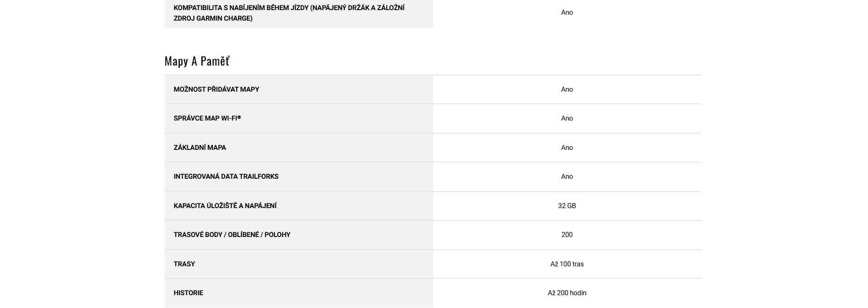The width and height of the screenshot is (868, 308).
Task: Select the "Až 200 hodin" history value
Action: (567, 293)
